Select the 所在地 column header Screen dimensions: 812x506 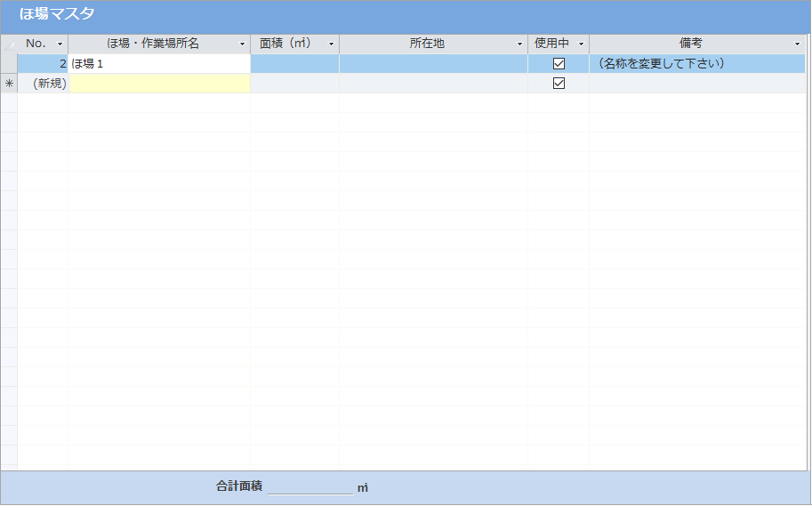[427, 44]
